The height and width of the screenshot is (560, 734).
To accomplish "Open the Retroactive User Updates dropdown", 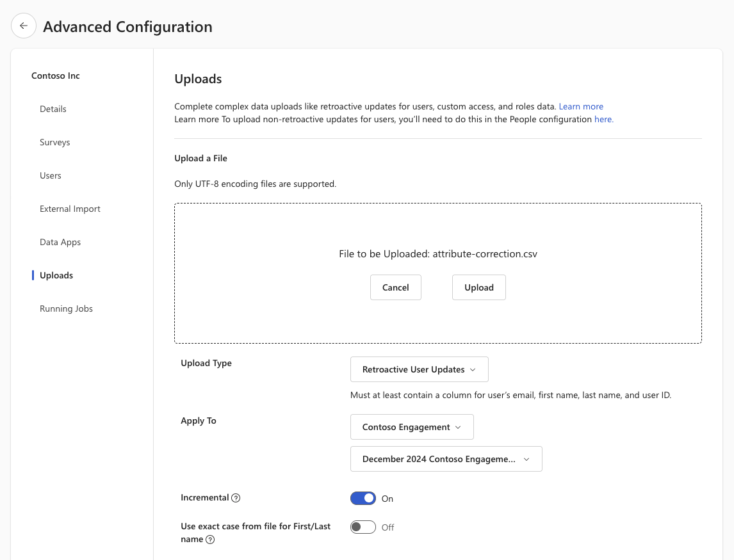I will pos(419,369).
